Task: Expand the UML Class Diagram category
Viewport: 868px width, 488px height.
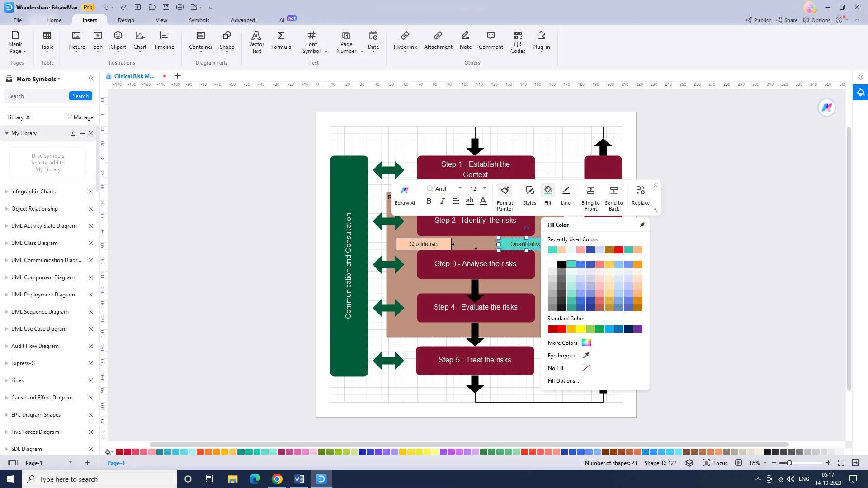Action: click(x=34, y=243)
